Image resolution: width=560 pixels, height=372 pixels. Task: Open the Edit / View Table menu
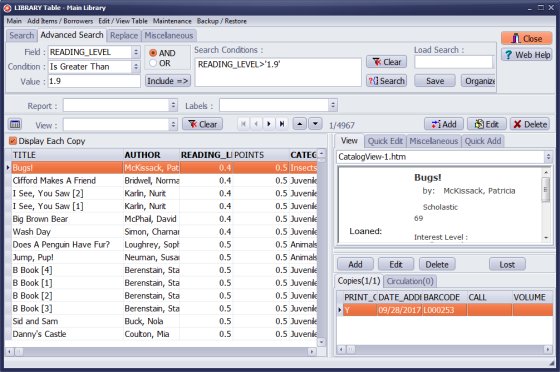[122, 21]
